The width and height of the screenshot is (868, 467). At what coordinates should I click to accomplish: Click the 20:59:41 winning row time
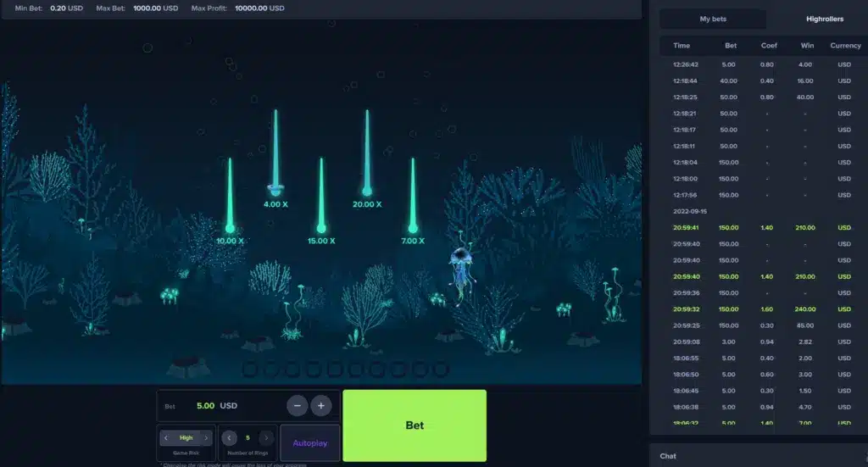point(685,227)
